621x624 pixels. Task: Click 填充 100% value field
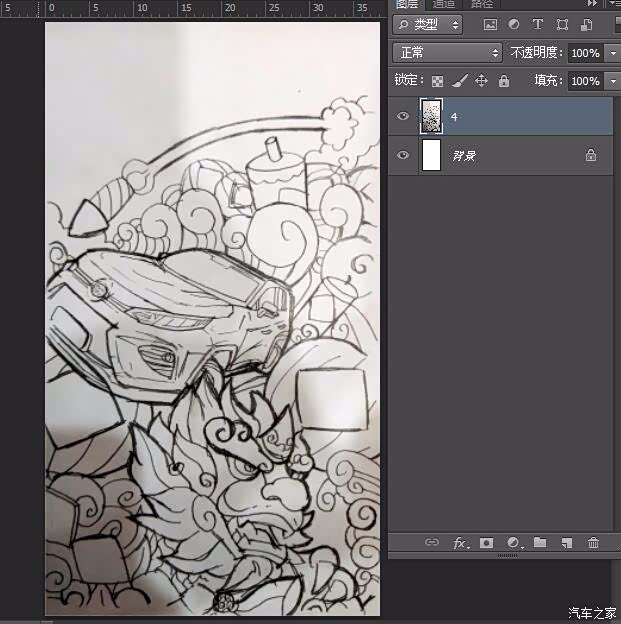(585, 81)
